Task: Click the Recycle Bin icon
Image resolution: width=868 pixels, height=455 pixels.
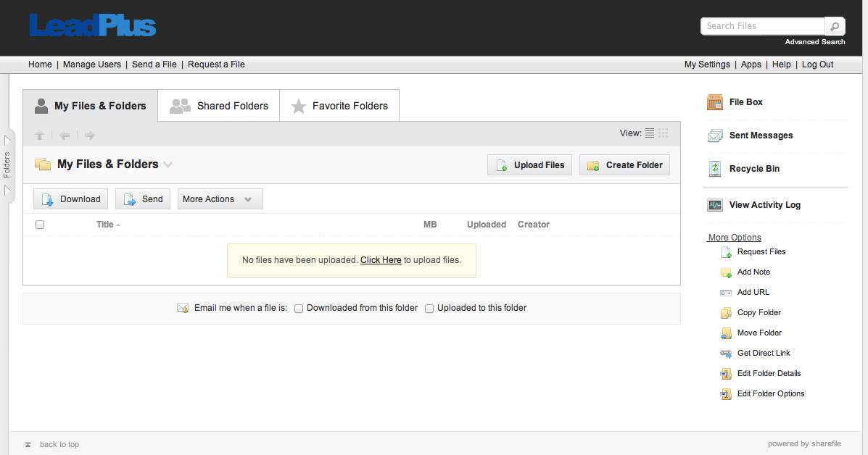Action: [x=715, y=169]
